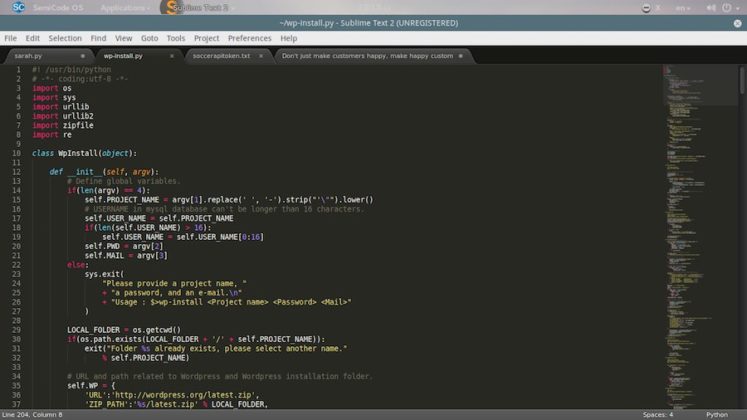747x420 pixels.
Task: Click the minimap code overview
Action: click(x=700, y=237)
